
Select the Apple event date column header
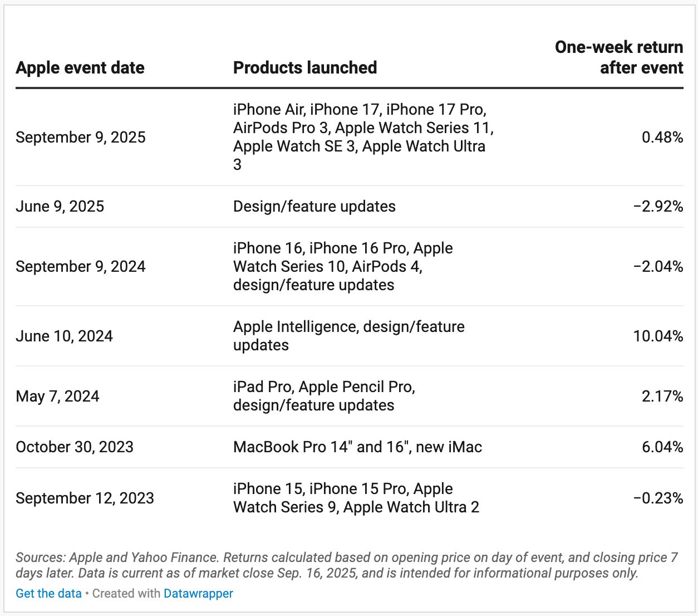80,68
